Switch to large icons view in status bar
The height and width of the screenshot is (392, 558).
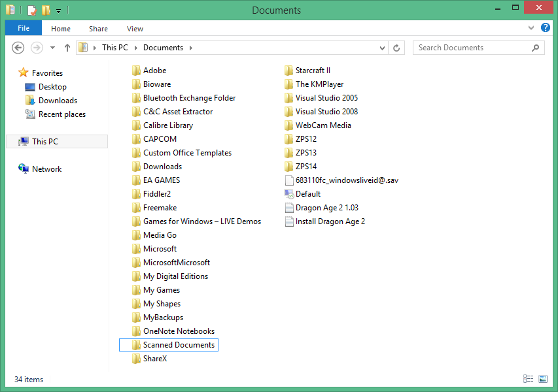point(543,379)
